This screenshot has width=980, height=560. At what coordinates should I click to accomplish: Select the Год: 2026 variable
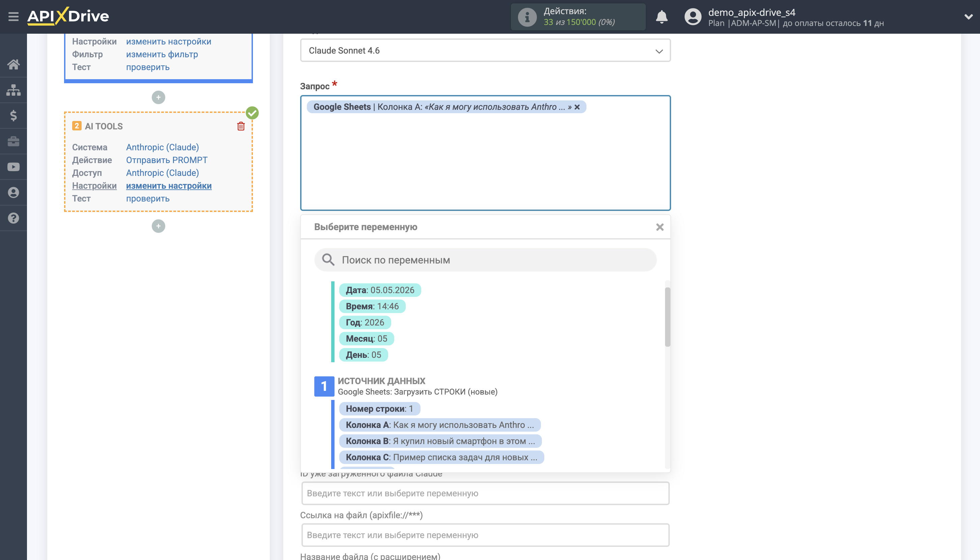[365, 322]
